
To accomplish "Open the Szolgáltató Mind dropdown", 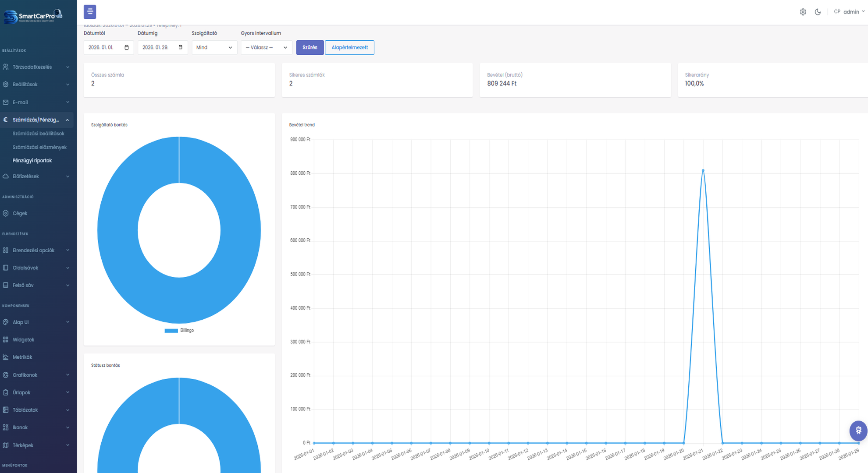I will click(214, 47).
